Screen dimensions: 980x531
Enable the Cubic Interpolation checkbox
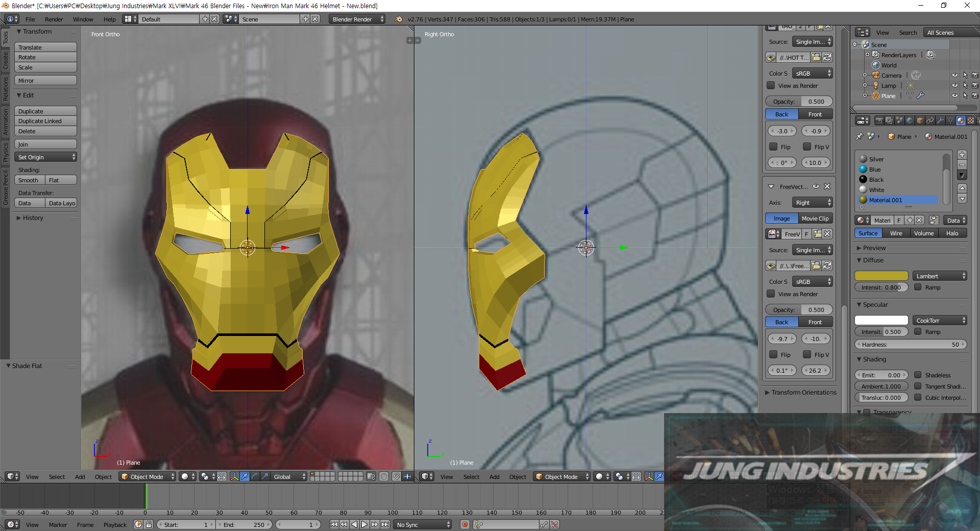[x=918, y=397]
